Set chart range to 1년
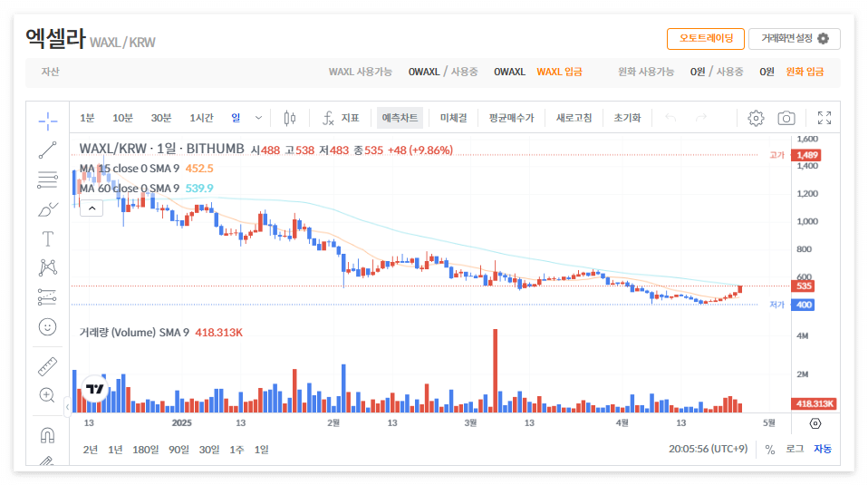Image resolution: width=868 pixels, height=485 pixels. (x=115, y=450)
